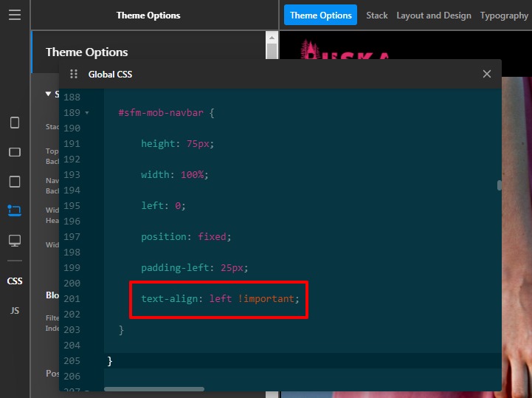532x398 pixels.
Task: Collapse the code fold arrow at line 189
Action: (x=87, y=113)
